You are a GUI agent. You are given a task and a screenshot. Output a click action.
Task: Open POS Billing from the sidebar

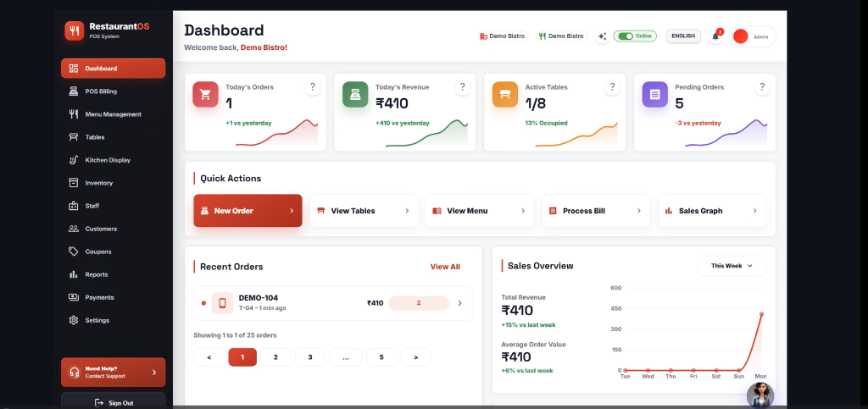click(x=113, y=91)
